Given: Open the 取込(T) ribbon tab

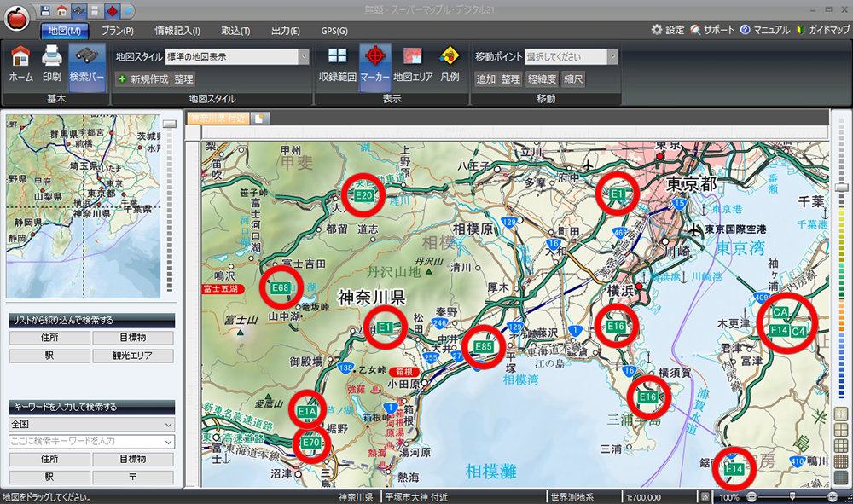Looking at the screenshot, I should 235,31.
